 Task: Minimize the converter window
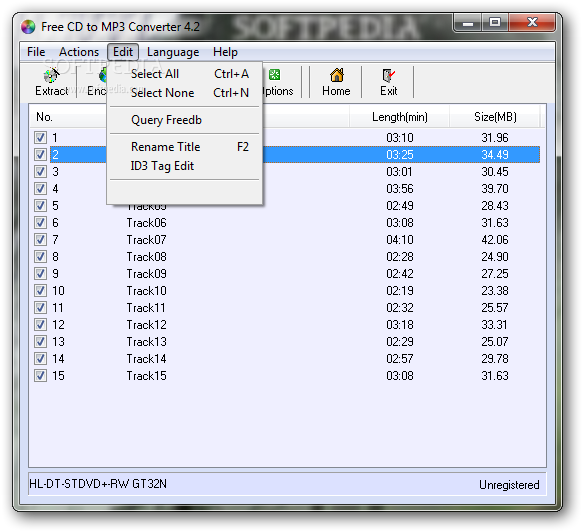(468, 23)
